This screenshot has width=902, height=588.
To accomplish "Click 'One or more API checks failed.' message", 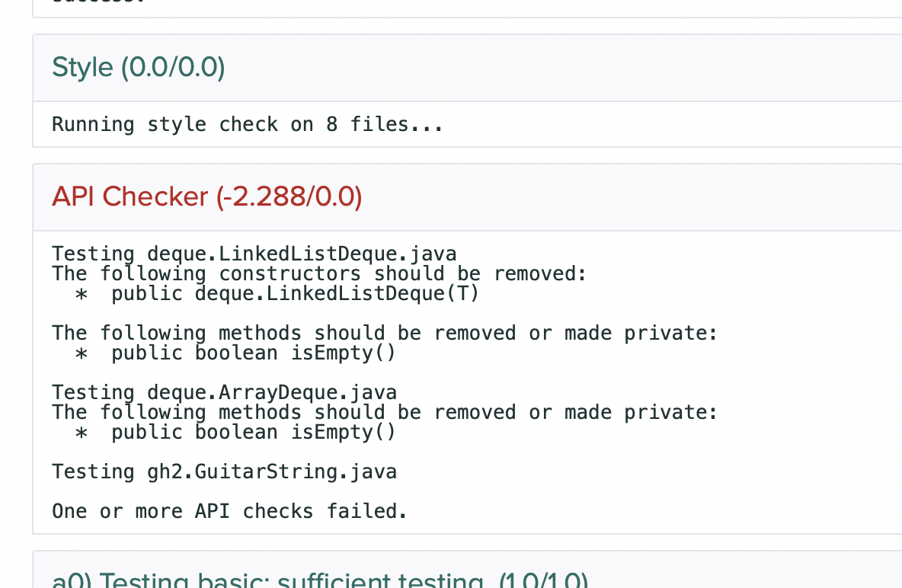I will coord(229,511).
